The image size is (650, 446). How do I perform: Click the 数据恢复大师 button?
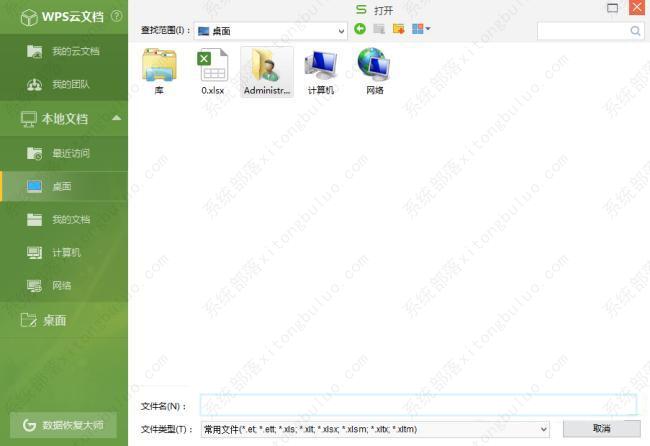click(x=64, y=424)
